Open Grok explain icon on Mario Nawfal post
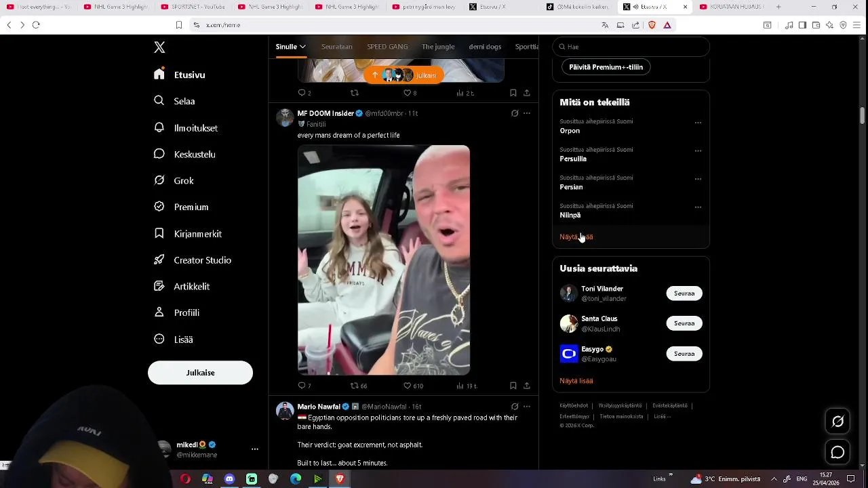The width and height of the screenshot is (868, 488). [x=515, y=407]
